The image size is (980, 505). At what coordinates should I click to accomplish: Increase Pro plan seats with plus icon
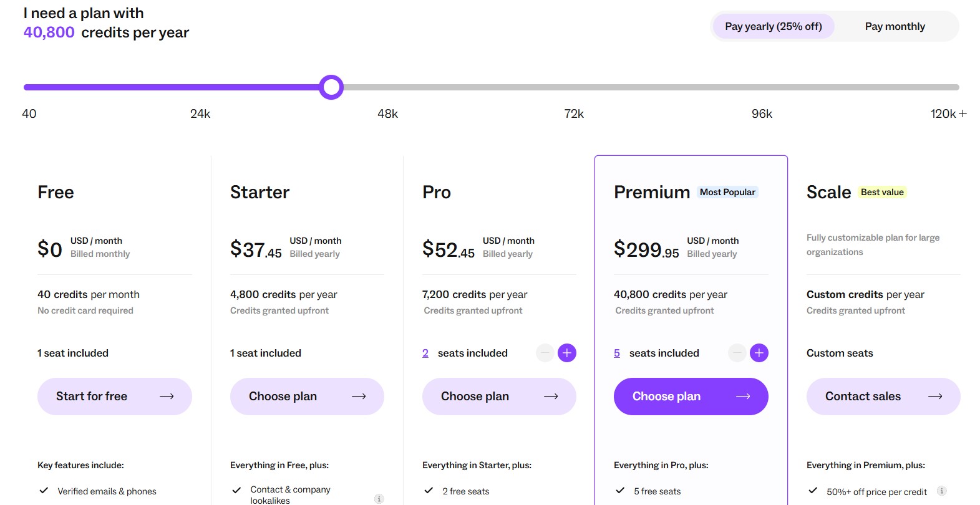[567, 353]
